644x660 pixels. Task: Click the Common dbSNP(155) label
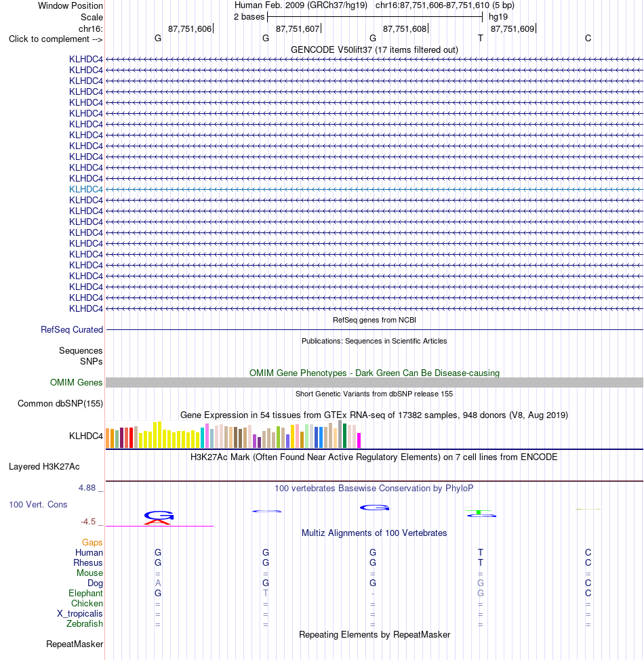60,404
